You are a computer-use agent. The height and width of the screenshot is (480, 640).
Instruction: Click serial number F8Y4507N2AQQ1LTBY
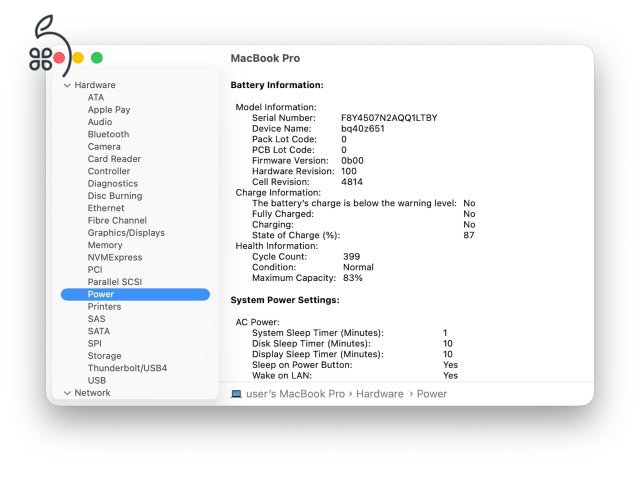(x=389, y=118)
